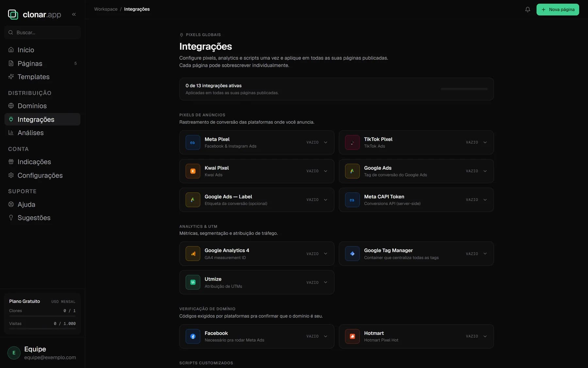This screenshot has width=588, height=368.
Task: Click the clonar.app logo icon
Action: pos(13,14)
